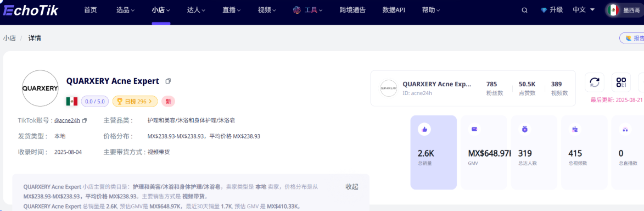Click the 视频带货 sales method value
This screenshot has width=644, height=211.
(x=159, y=152)
